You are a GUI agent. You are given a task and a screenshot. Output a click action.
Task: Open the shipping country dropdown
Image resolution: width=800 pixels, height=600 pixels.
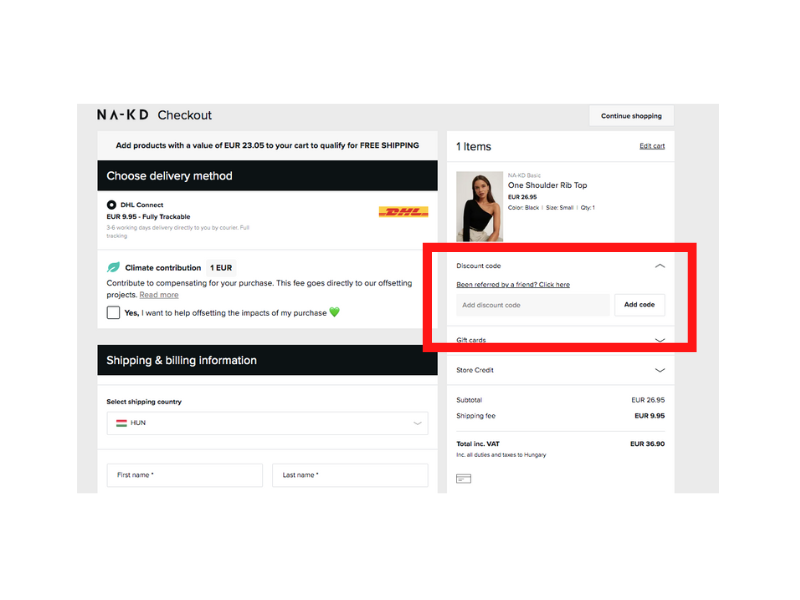pyautogui.click(x=267, y=423)
